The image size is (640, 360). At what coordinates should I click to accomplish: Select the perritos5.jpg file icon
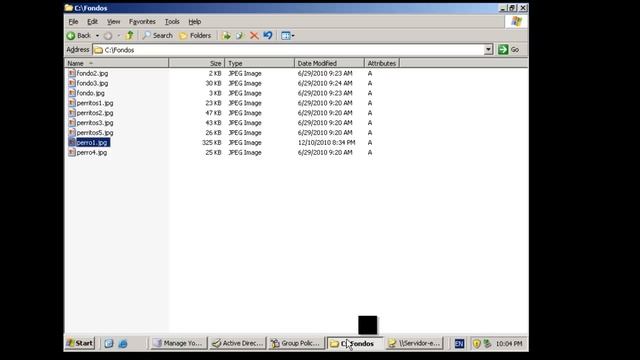[72, 133]
